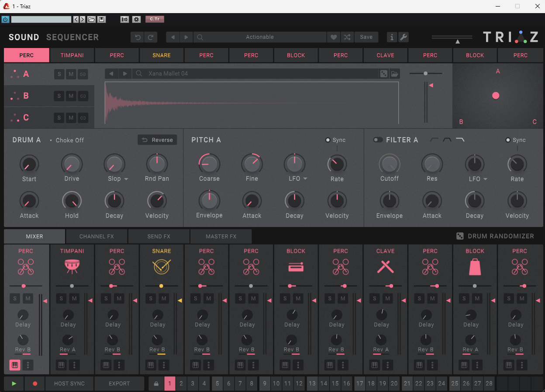Screen dimensions: 545x392
Task: Click the cowbell BLOCK icon in mixer
Action: (475, 267)
